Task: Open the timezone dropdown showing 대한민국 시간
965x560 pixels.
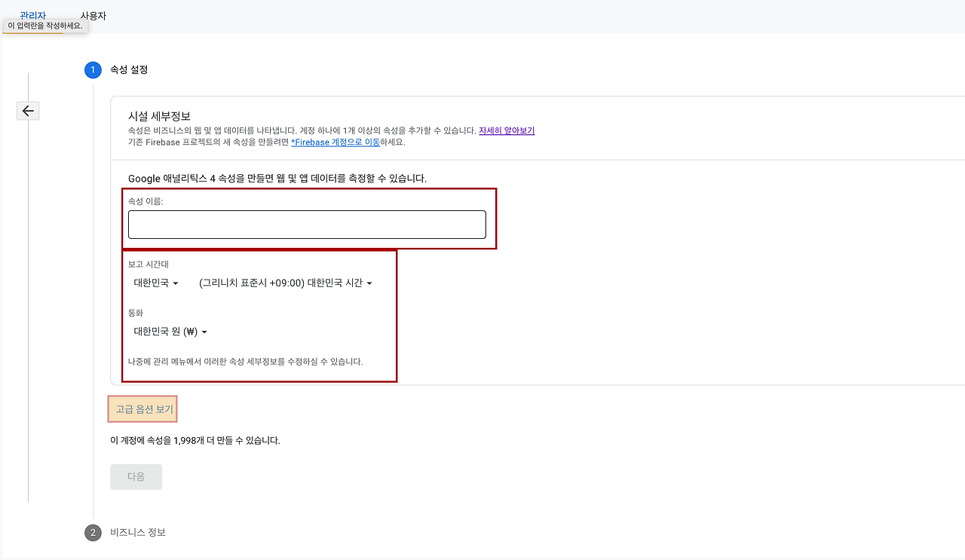Action: pyautogui.click(x=286, y=283)
